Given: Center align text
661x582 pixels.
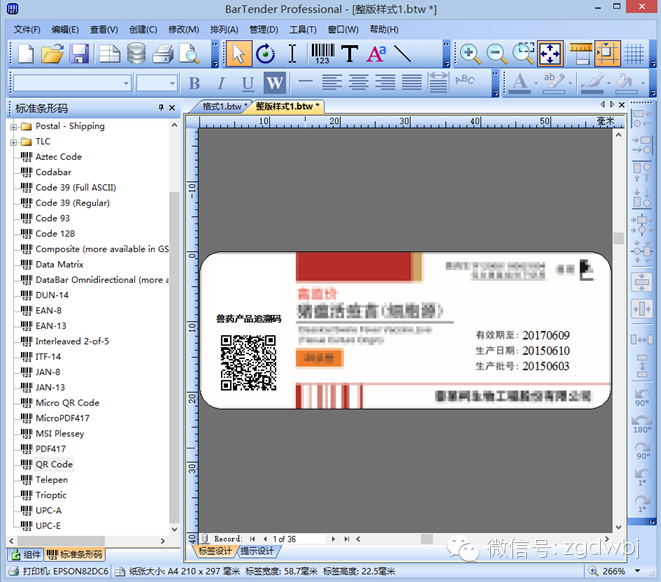Looking at the screenshot, I should tap(359, 83).
